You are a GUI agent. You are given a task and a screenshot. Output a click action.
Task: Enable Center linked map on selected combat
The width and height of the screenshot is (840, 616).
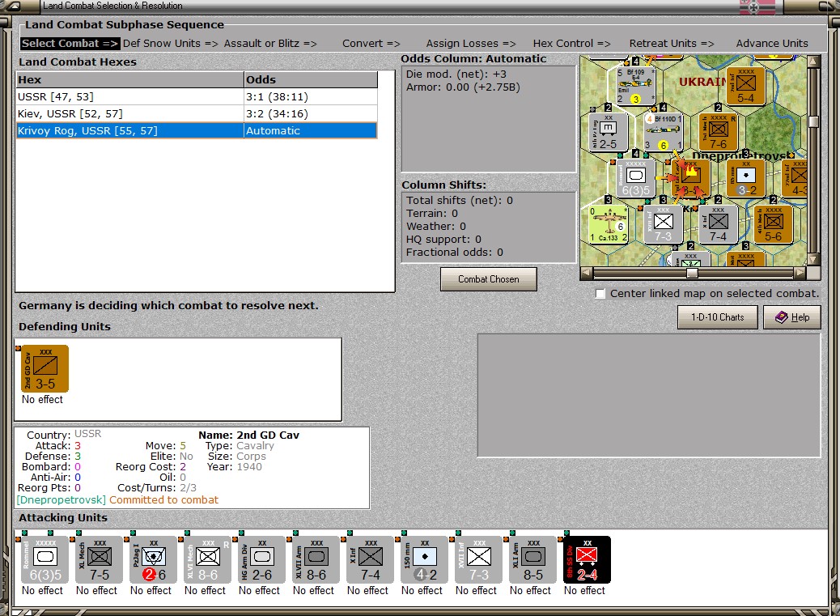pyautogui.click(x=600, y=294)
